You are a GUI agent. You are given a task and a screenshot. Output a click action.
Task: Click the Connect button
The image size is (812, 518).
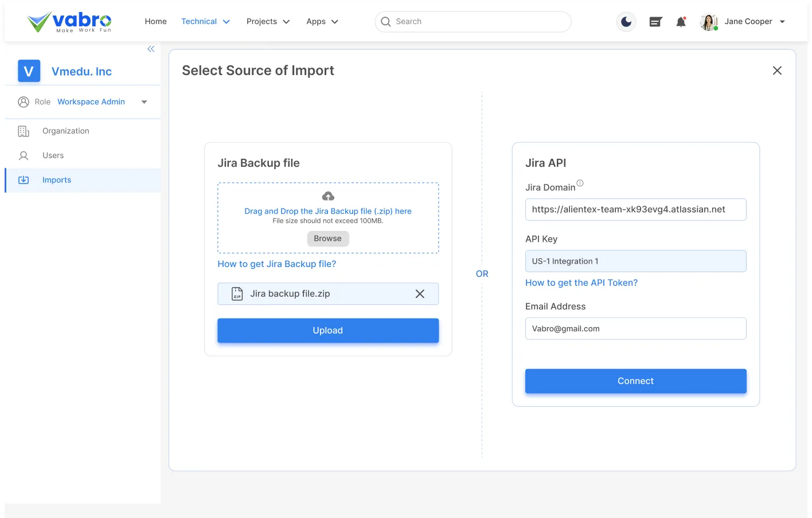[635, 381]
